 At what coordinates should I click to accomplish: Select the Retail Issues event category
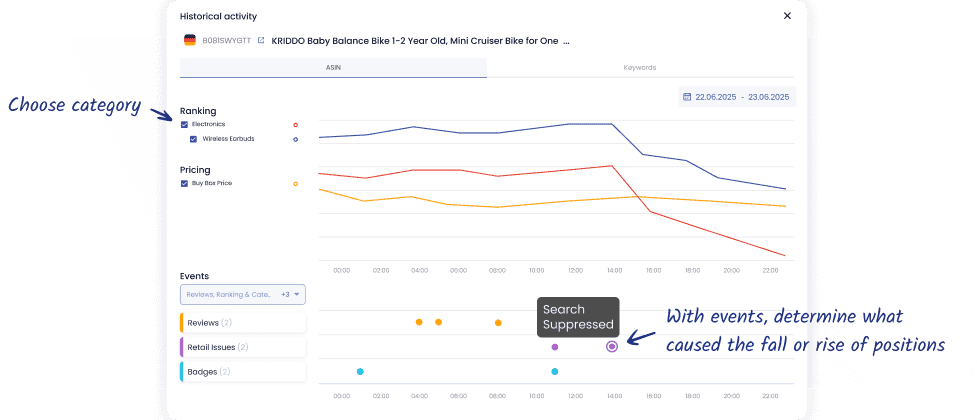tap(243, 347)
